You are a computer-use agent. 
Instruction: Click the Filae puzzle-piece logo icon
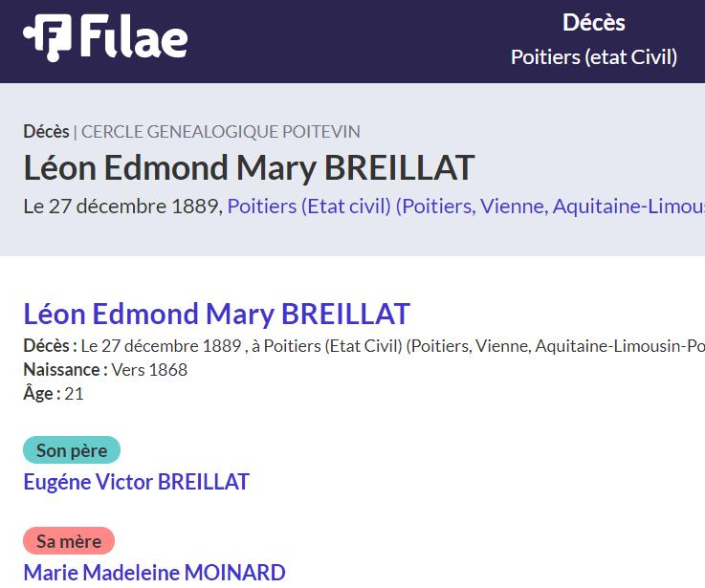point(48,37)
